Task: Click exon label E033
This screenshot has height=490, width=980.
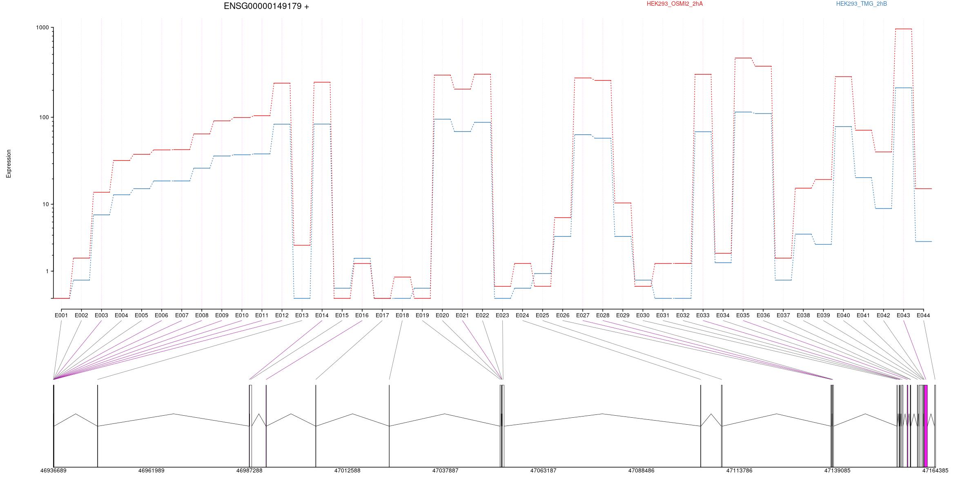Action: point(703,315)
